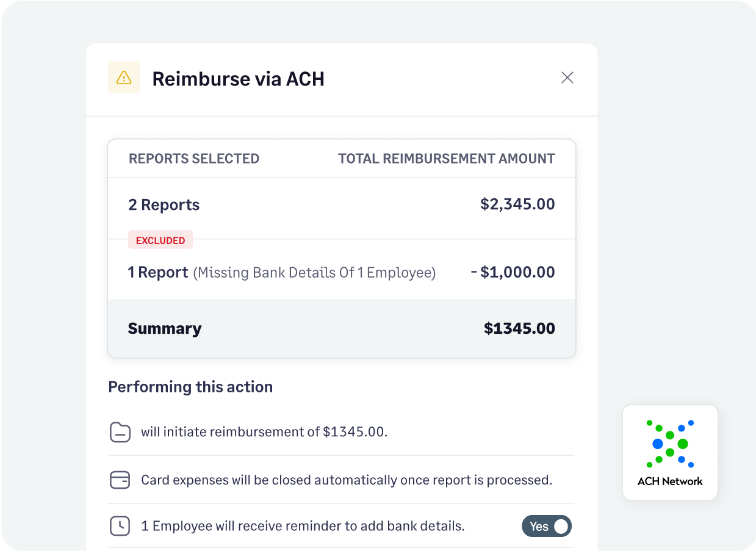
Task: Expand the 2 Reports summary row
Action: coord(341,204)
